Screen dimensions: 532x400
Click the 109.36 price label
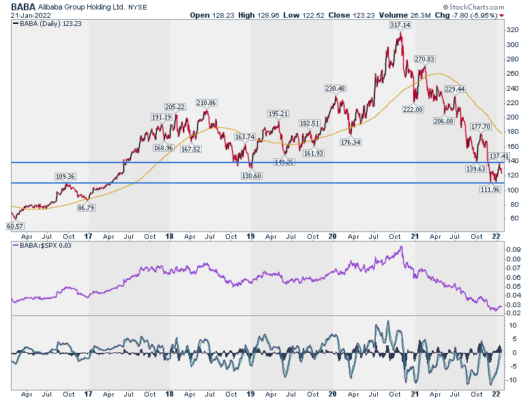point(65,176)
